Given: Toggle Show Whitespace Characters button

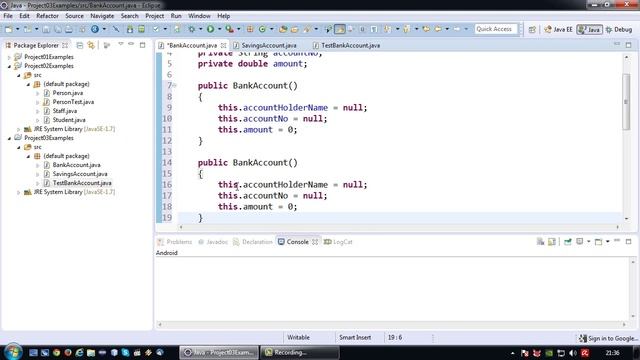Looking at the screenshot, I should tap(374, 29).
